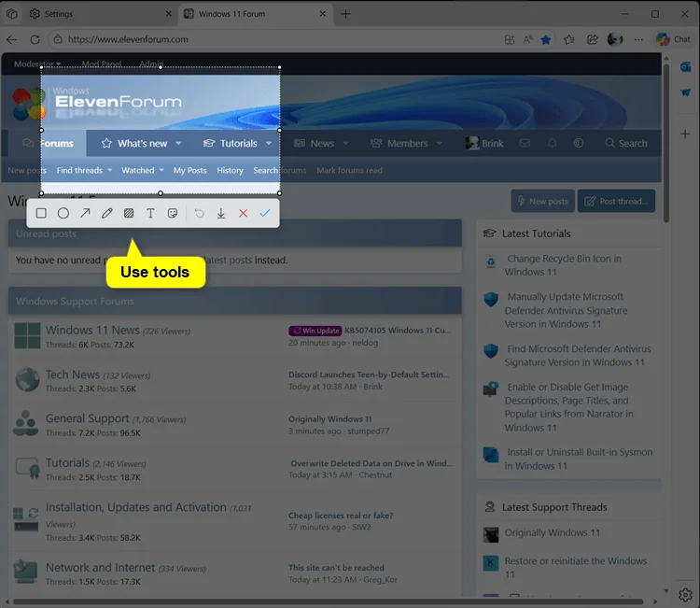Open tab actions menu icon
Screen dimensions: 700x608
coord(12,14)
